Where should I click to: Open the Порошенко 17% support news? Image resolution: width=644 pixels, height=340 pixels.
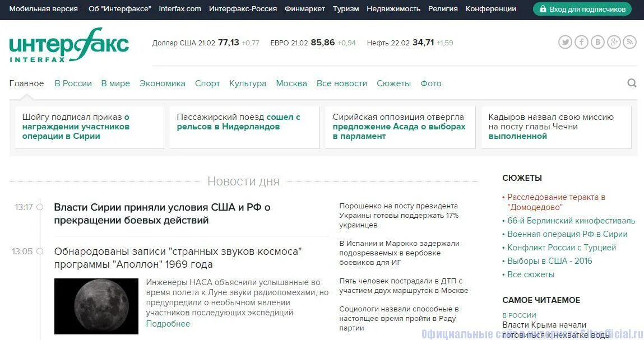pos(399,216)
